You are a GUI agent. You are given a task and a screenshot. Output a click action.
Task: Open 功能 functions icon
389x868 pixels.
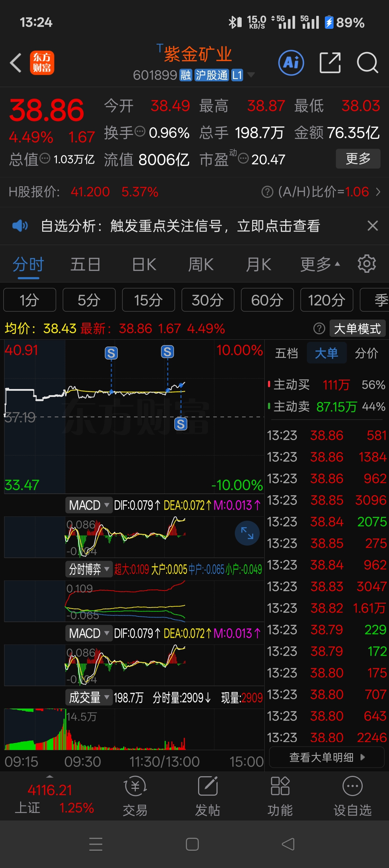[x=280, y=796]
